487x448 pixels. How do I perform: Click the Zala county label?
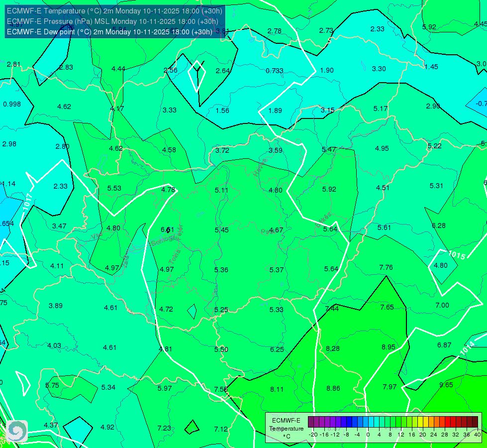(126, 261)
